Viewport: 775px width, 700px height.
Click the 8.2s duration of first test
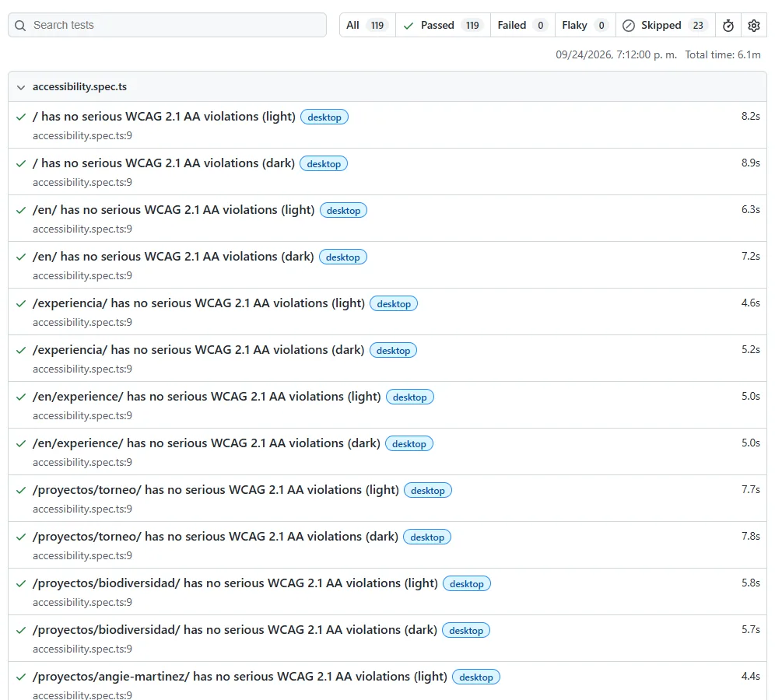pyautogui.click(x=750, y=116)
